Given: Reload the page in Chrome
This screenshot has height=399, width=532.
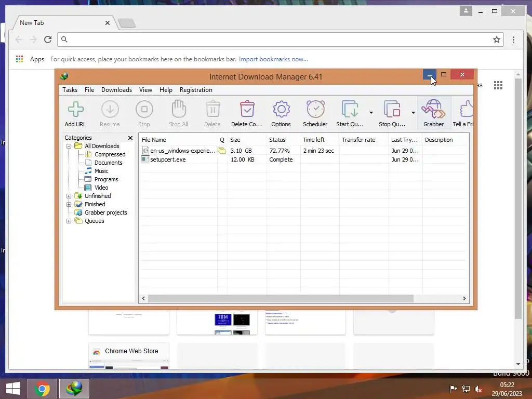Looking at the screenshot, I should (48, 39).
